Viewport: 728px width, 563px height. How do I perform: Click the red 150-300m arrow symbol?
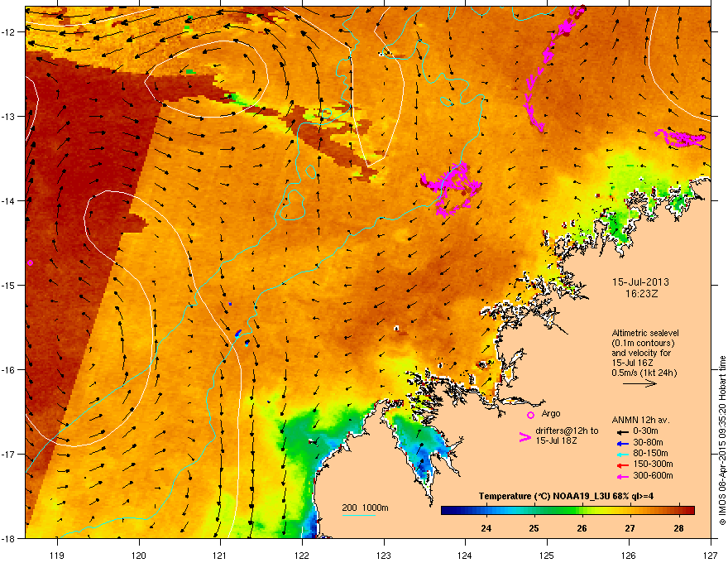(x=622, y=464)
